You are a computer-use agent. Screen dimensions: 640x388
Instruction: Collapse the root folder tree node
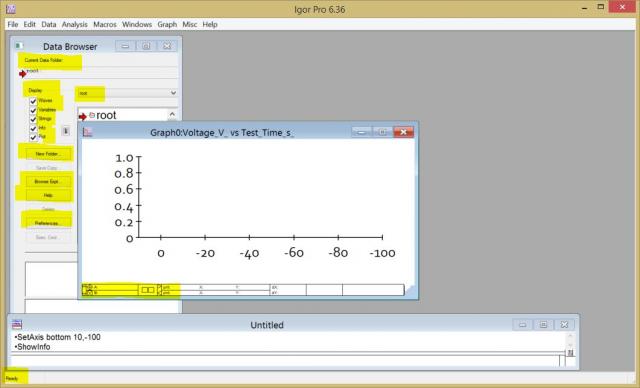point(92,115)
